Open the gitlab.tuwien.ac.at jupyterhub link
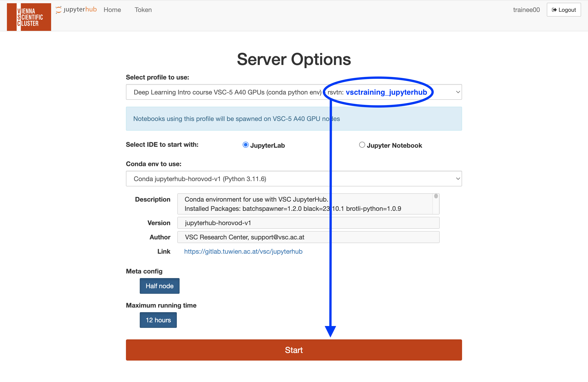Viewport: 588px width, 382px height. pos(243,251)
